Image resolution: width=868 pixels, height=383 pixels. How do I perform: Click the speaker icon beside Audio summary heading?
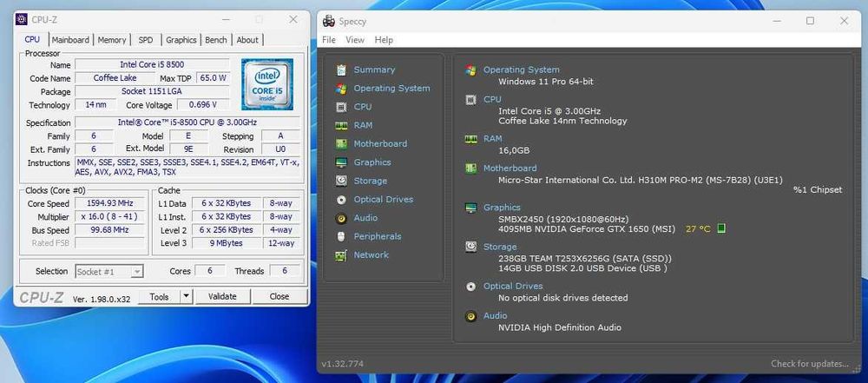click(x=471, y=316)
